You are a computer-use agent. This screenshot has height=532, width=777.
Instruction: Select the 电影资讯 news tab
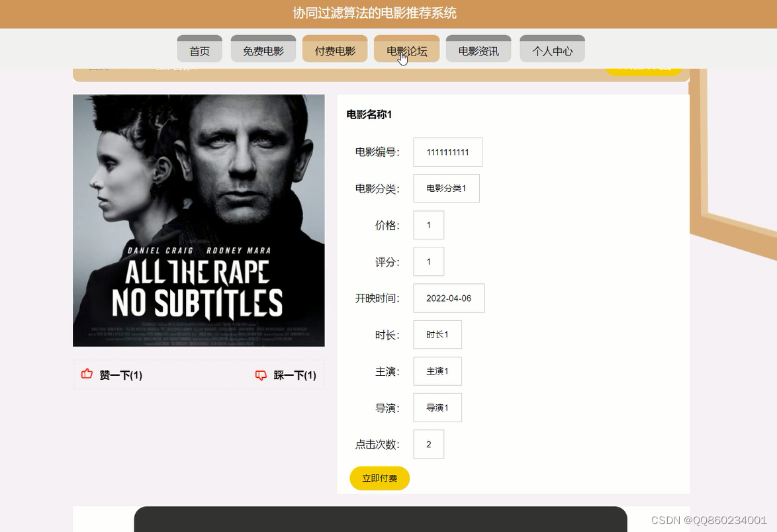coord(479,49)
